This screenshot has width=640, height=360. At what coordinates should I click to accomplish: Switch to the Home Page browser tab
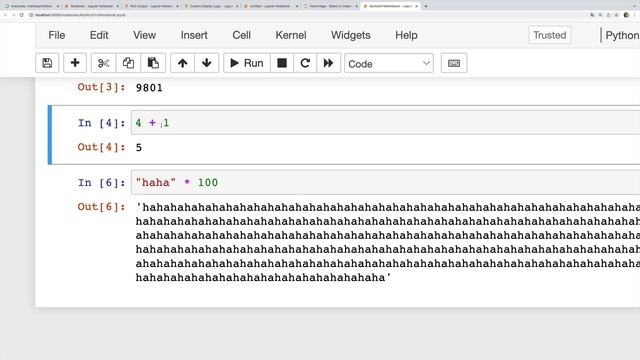[330, 6]
